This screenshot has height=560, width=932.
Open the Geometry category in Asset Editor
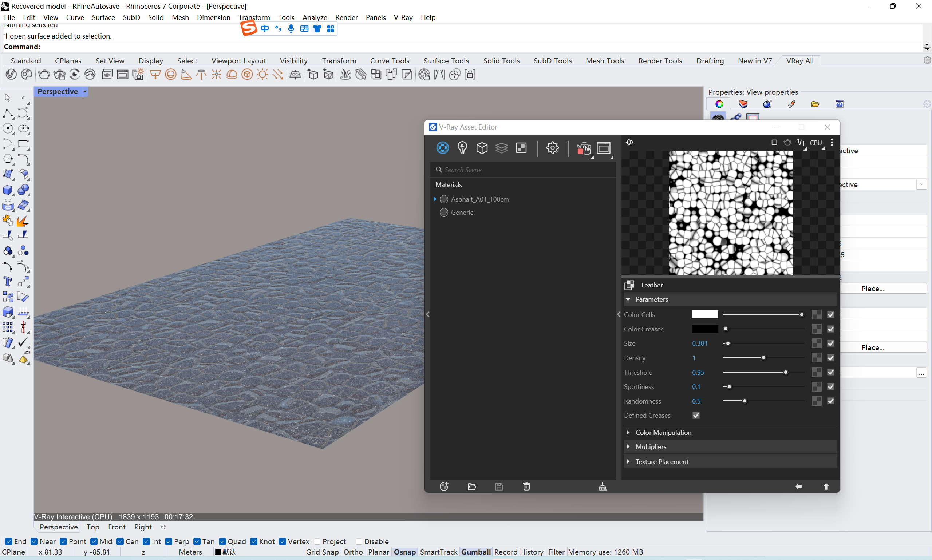[482, 148]
